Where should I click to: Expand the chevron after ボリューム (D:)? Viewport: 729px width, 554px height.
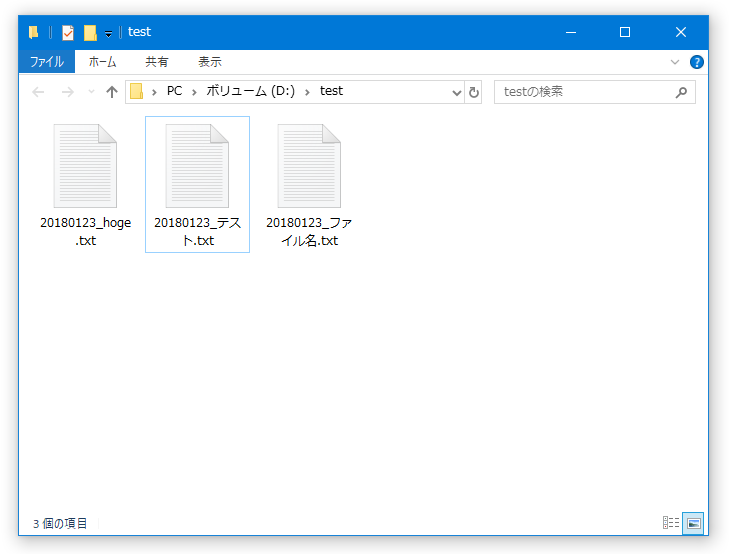(x=307, y=92)
